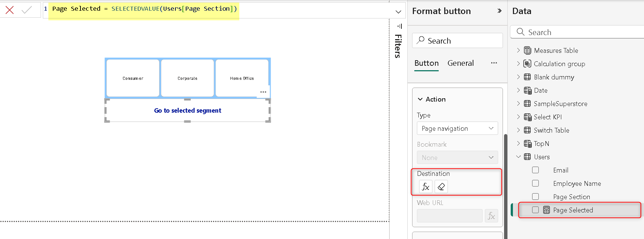Screen dimensions: 644x239
Task: Tick the Employee Name field checkbox
Action: [x=535, y=184]
